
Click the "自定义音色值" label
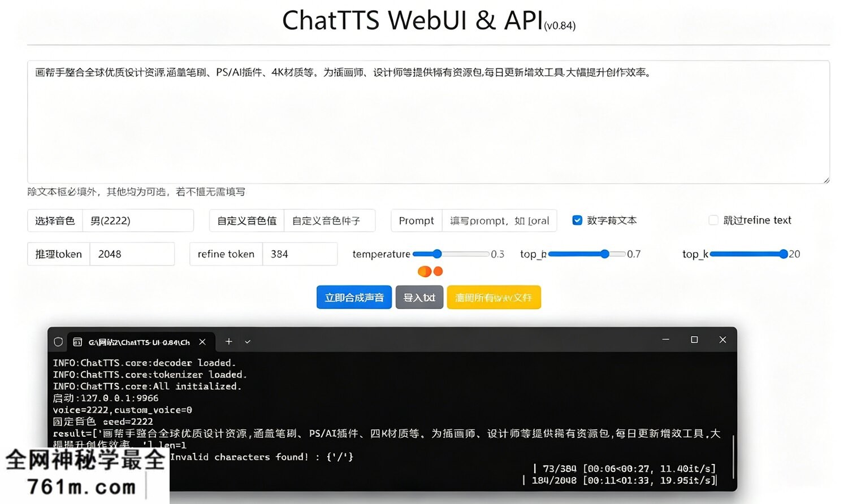click(247, 220)
